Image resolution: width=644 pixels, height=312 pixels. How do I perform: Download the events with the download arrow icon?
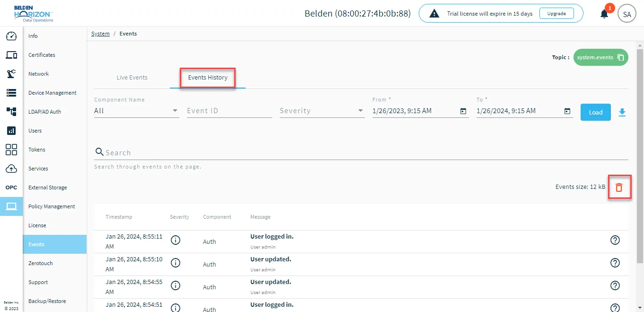click(622, 112)
